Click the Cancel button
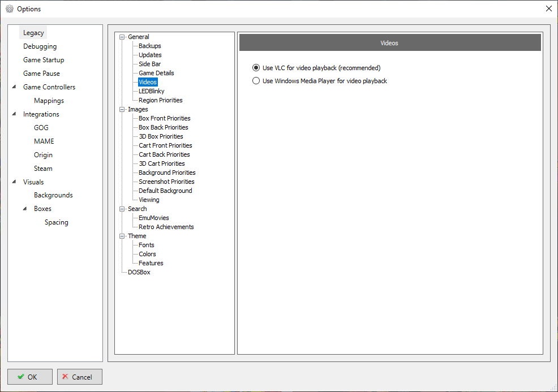Screen dimensions: 558x392 click(x=80, y=377)
